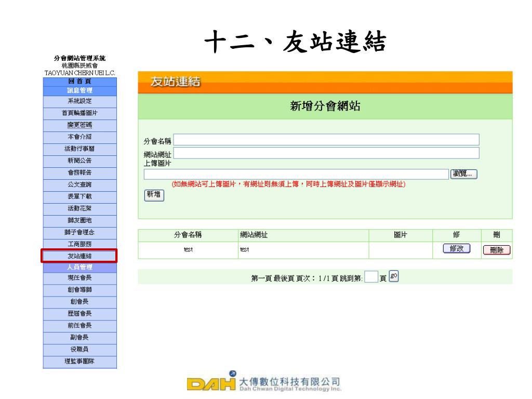Select 副會長 in sidebar

[79, 337]
